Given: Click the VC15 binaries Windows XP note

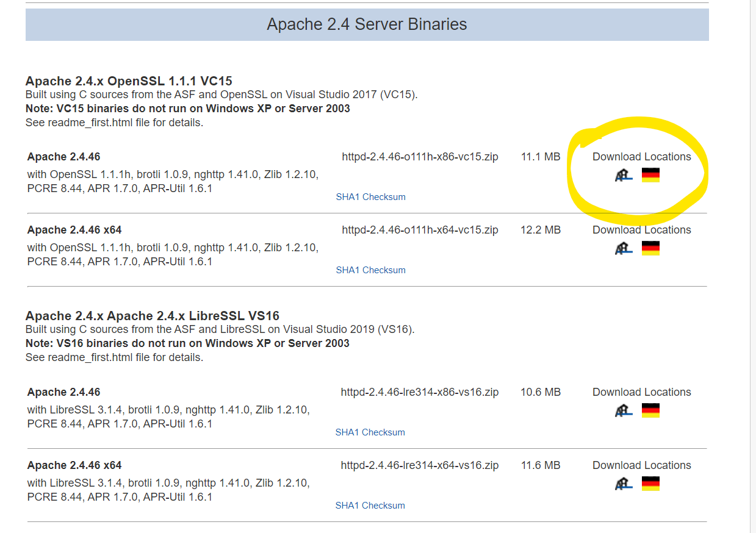Looking at the screenshot, I should 188,109.
